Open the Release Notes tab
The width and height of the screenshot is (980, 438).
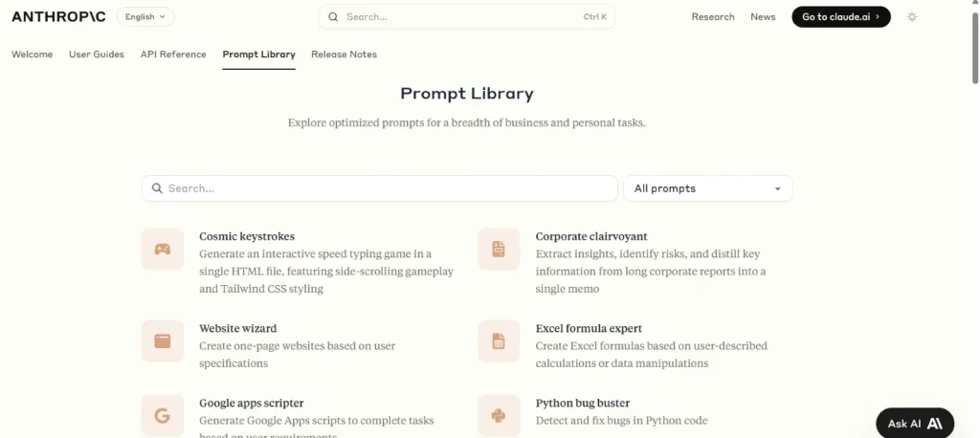344,55
